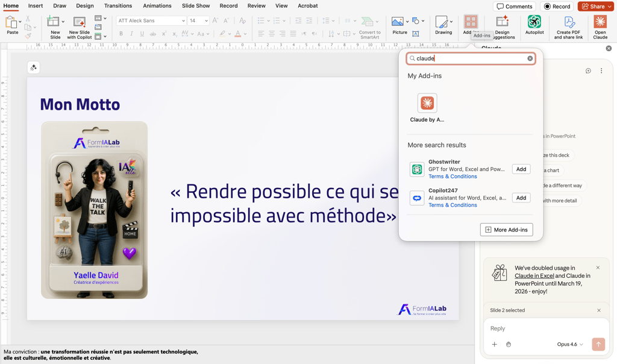Open Ghostwriter Terms & Conditions link

(453, 177)
